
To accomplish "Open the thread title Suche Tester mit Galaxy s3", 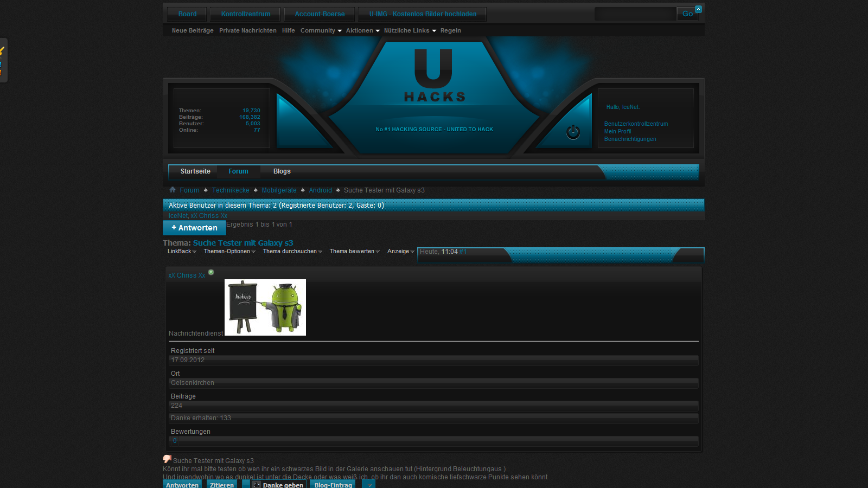I will coord(243,243).
